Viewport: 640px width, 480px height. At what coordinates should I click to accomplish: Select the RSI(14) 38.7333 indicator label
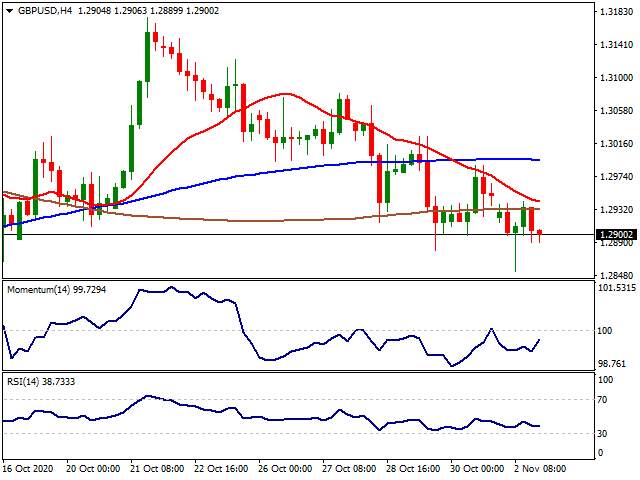tap(41, 382)
